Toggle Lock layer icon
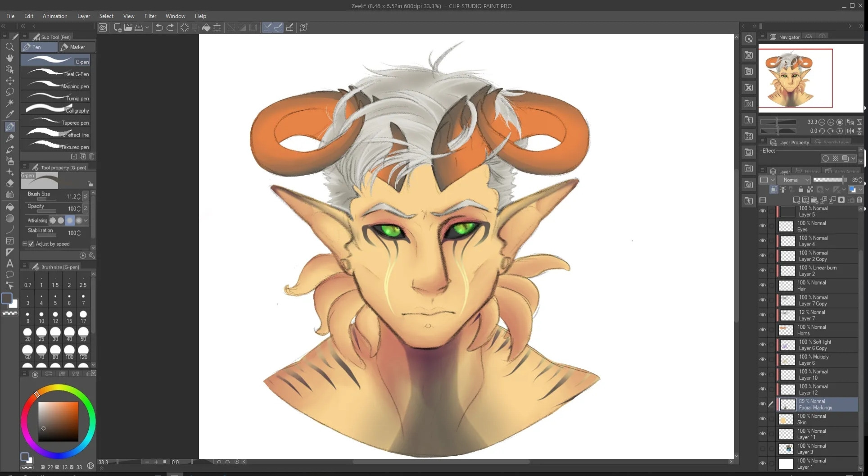 [800, 190]
